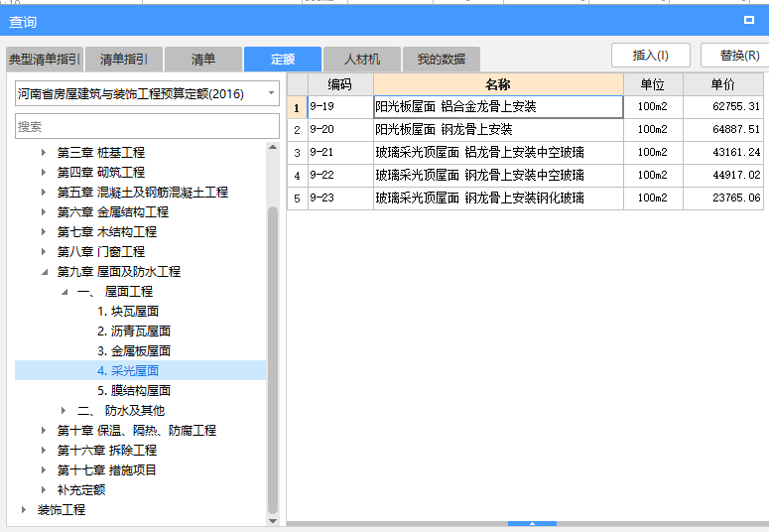
Task: Expand 第四章 砌筑工程 node
Action: click(43, 173)
